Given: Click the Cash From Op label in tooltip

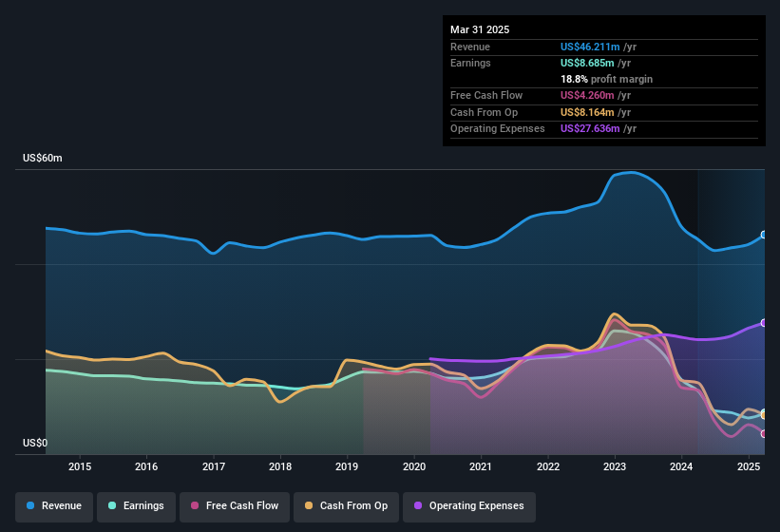Looking at the screenshot, I should [484, 112].
